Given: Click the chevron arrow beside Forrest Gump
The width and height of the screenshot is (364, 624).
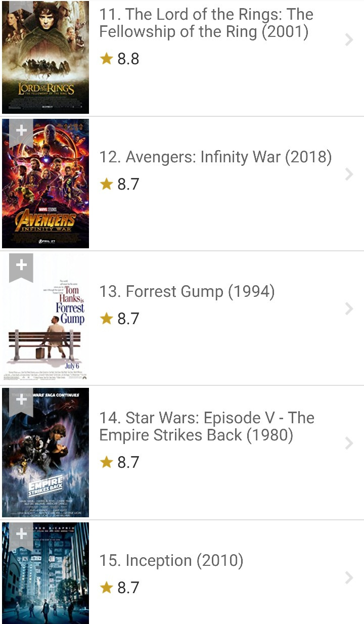Looking at the screenshot, I should coord(349,309).
